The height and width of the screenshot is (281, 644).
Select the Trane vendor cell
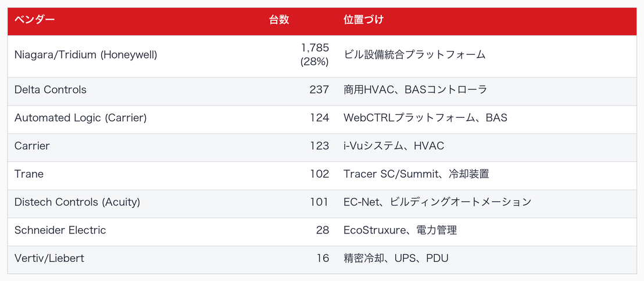tap(28, 174)
